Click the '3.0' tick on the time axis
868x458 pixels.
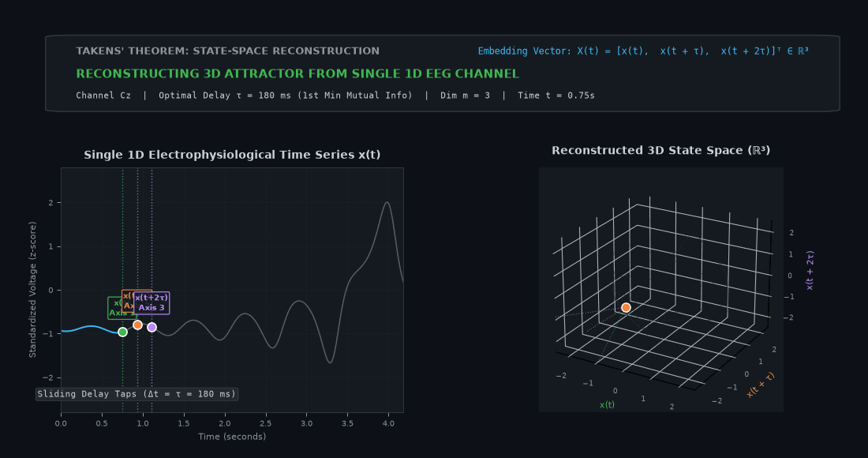[307, 423]
